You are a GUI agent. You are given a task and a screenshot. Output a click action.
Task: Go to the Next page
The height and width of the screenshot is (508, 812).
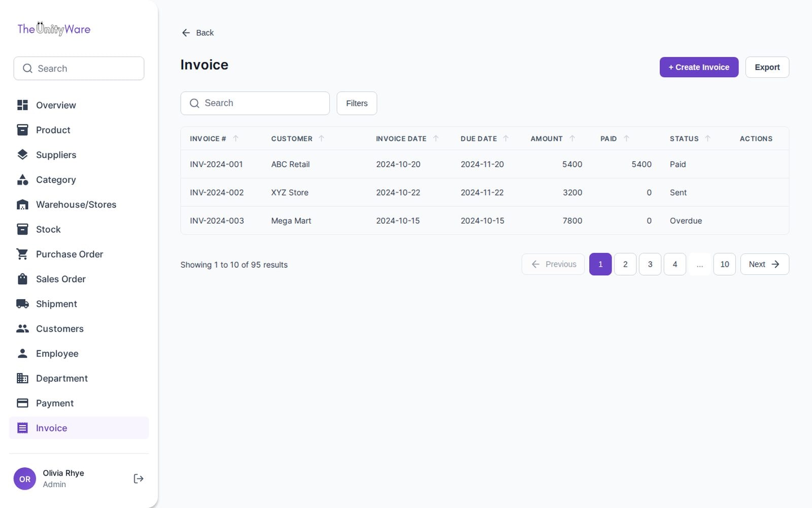(764, 264)
